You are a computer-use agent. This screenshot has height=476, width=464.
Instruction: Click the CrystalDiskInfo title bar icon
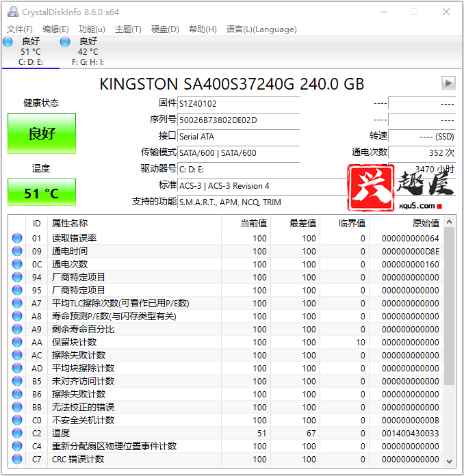coord(13,12)
